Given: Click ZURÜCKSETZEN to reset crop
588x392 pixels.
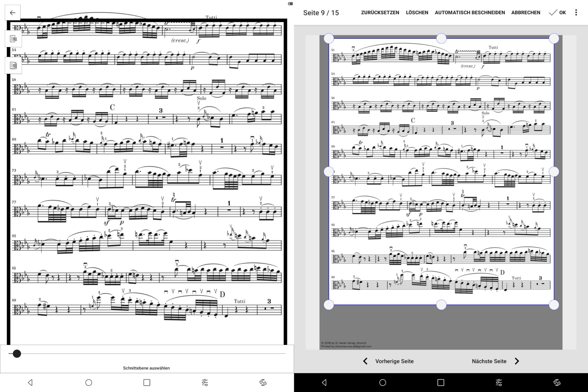Looking at the screenshot, I should (380, 13).
